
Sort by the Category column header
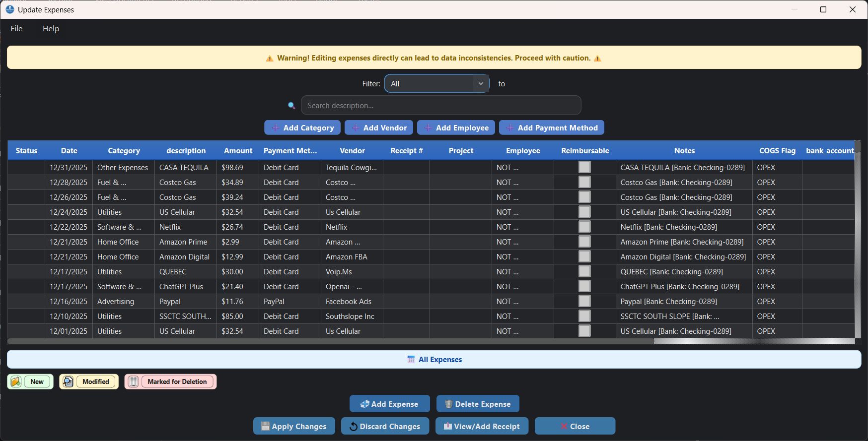coord(124,150)
